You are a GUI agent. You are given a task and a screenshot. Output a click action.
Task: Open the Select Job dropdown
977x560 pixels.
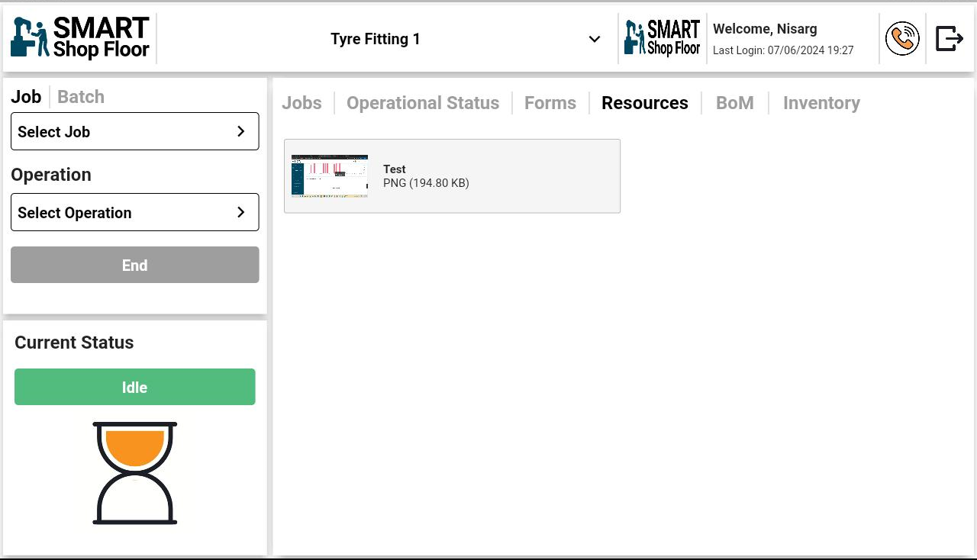(x=134, y=131)
